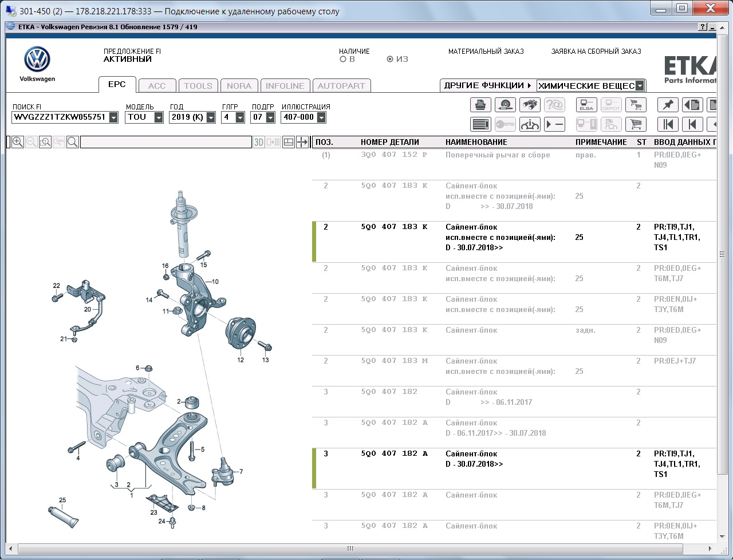Click the ETKA help question mark
Viewport: 733px width, 560px height.
coord(703,27)
